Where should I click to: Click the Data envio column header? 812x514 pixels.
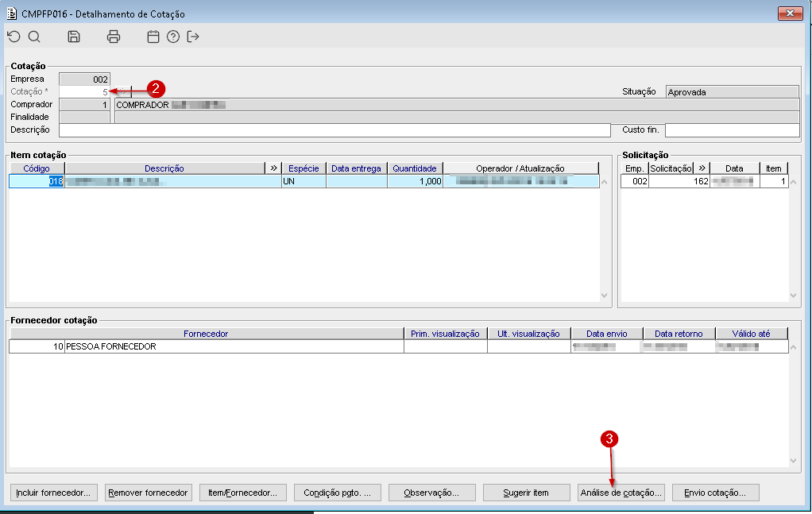pos(607,334)
